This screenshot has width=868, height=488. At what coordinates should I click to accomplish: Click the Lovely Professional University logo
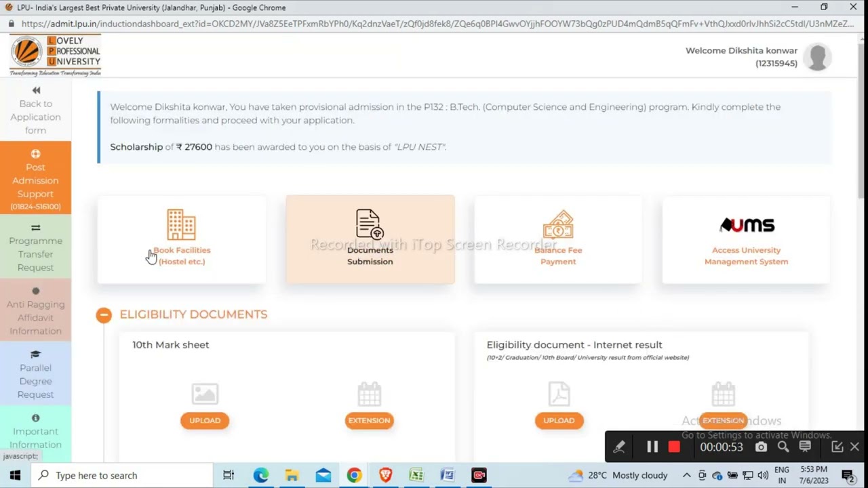pos(56,56)
